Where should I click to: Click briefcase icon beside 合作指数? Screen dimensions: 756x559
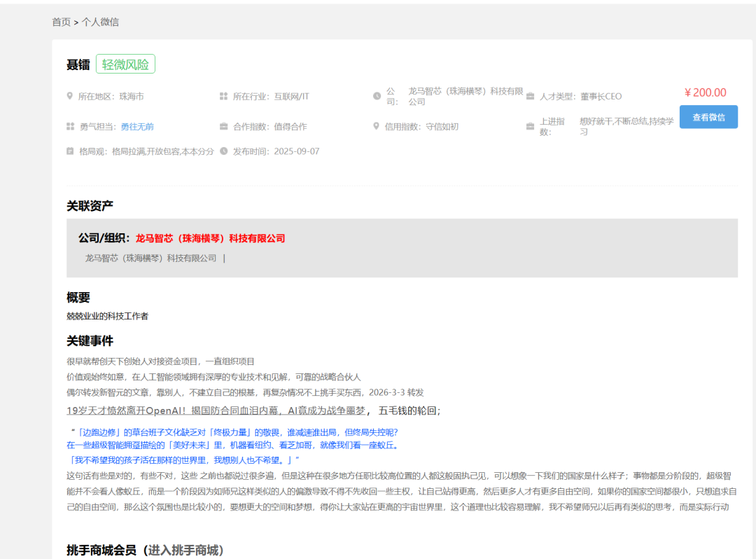224,126
